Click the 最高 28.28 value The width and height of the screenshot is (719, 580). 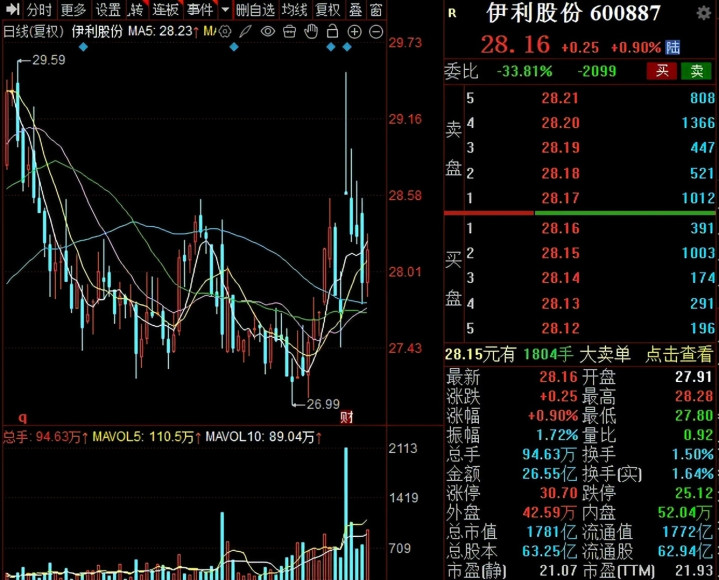click(x=694, y=396)
